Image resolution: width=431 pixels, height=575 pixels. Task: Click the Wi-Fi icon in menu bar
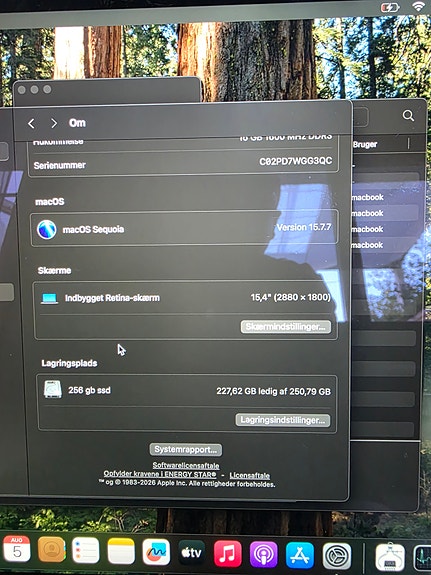[419, 6]
